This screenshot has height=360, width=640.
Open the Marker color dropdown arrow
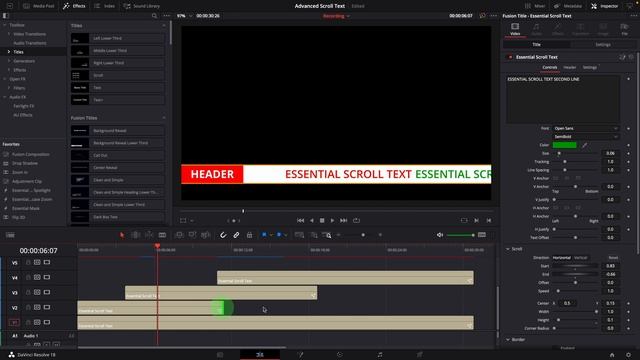(285, 235)
